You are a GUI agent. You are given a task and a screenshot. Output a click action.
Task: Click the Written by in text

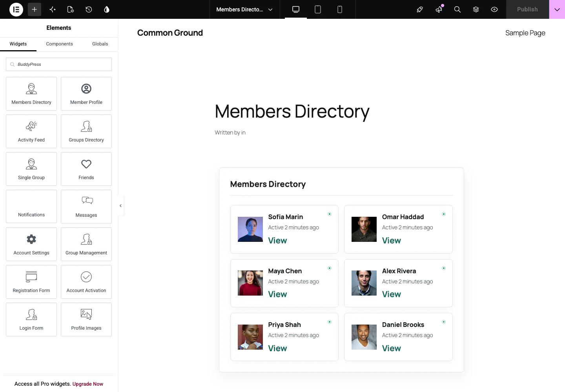coord(230,132)
